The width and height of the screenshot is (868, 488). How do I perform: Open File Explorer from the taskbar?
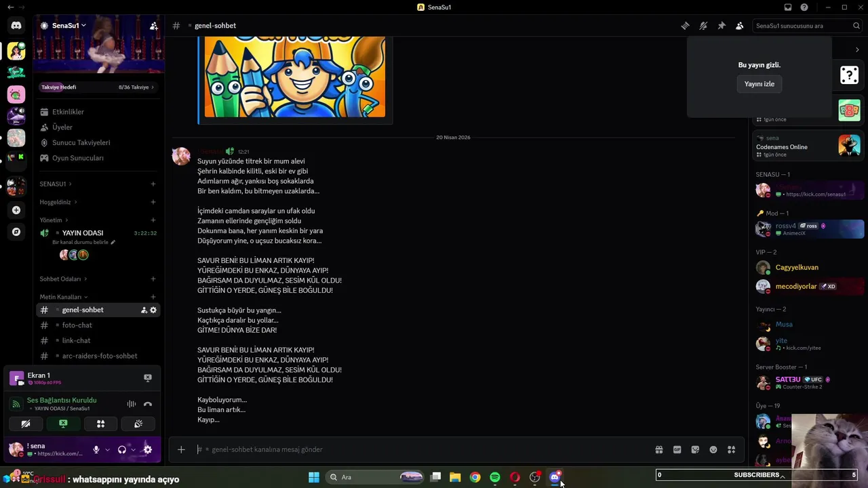pyautogui.click(x=455, y=477)
